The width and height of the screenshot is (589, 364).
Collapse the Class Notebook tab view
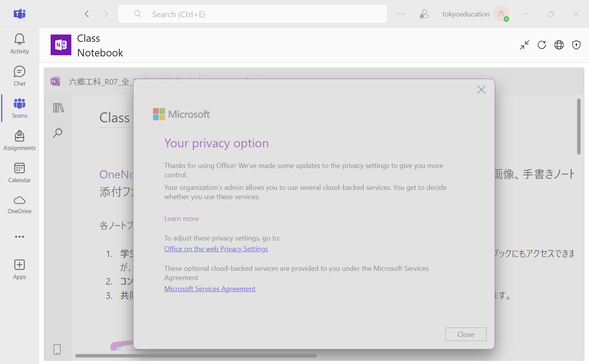point(525,45)
